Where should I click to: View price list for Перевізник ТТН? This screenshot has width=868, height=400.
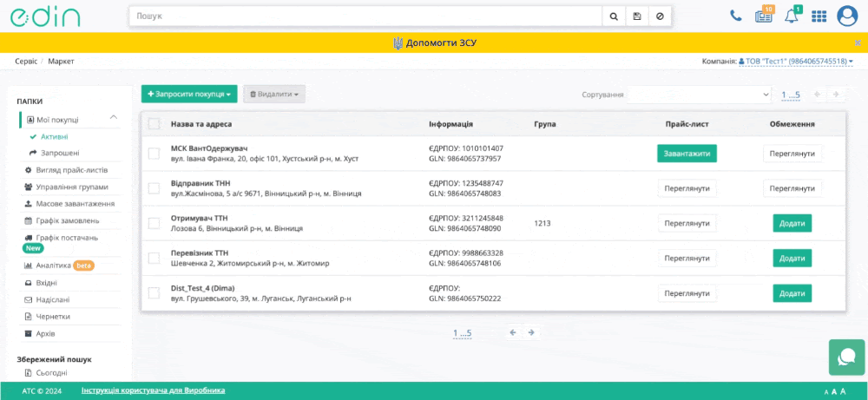pos(687,259)
